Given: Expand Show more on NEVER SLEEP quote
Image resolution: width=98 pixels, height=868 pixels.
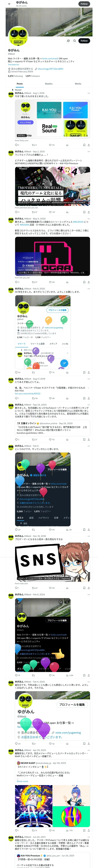Looking at the screenshot, I should tap(22, 781).
